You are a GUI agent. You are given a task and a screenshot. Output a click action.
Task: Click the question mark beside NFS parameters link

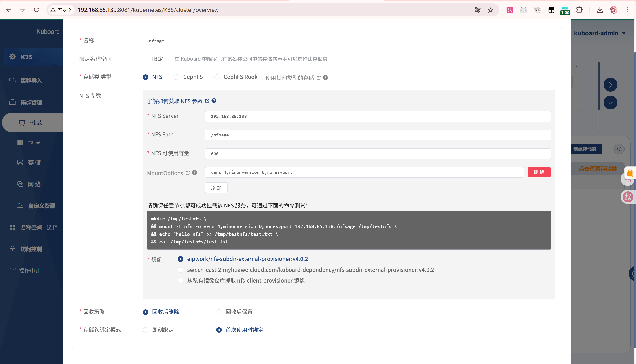214,101
